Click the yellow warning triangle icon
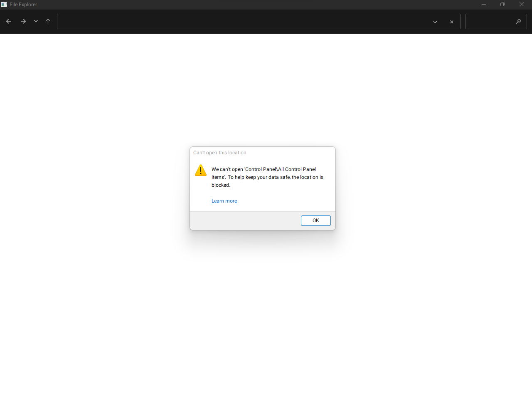The width and height of the screenshot is (532, 406). [201, 170]
